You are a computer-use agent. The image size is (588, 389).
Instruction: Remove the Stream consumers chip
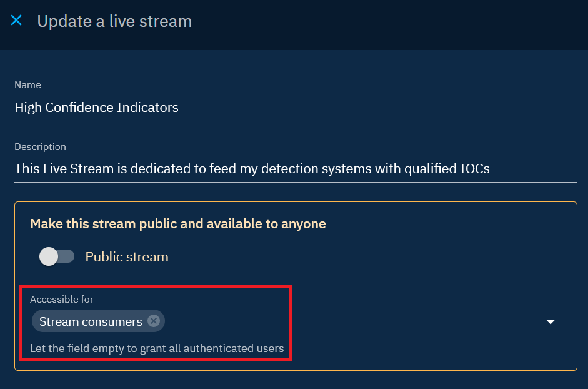point(154,321)
